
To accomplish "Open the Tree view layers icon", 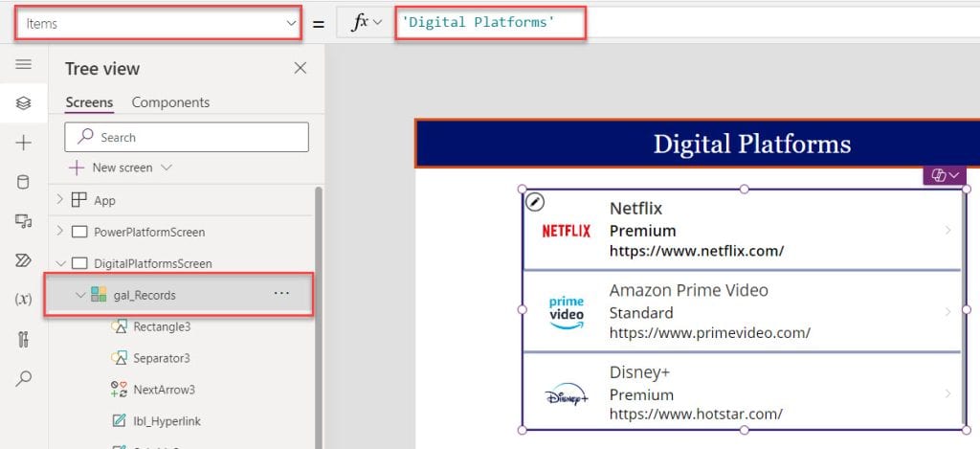I will tap(23, 103).
